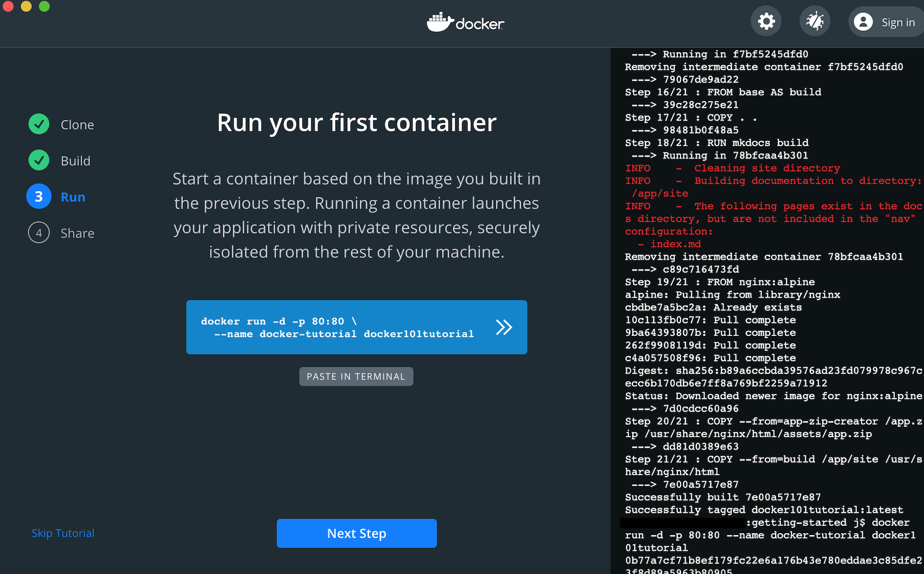Screen dimensions: 924x574
Task: Open the Settings gear icon
Action: 766,21
